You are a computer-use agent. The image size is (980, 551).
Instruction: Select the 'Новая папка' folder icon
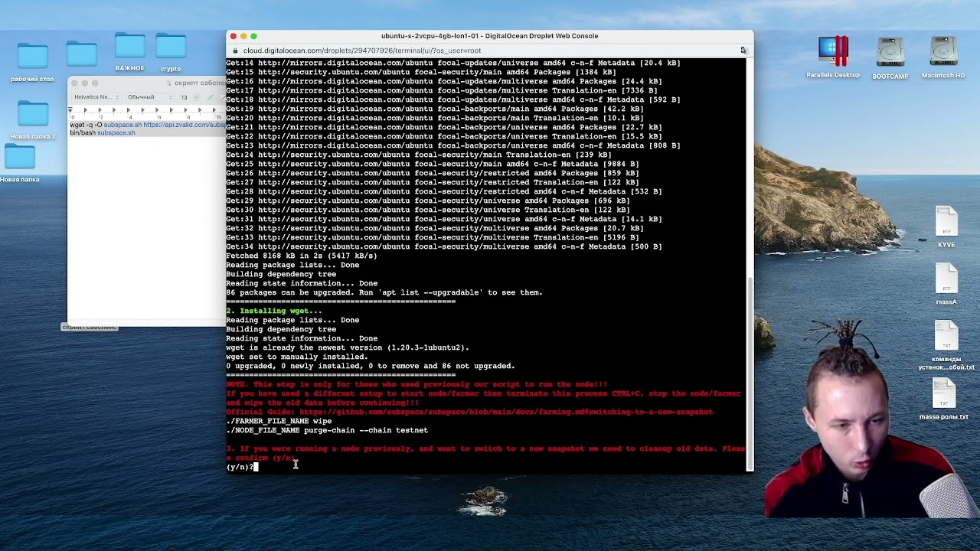[x=20, y=156]
